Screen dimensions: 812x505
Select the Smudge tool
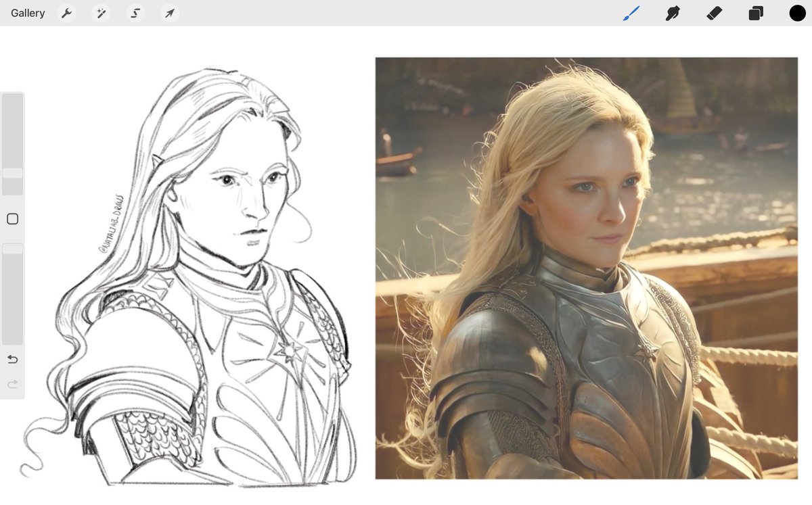[673, 13]
